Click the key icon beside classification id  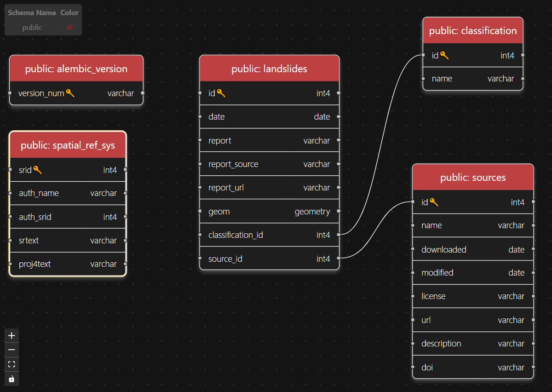(445, 55)
